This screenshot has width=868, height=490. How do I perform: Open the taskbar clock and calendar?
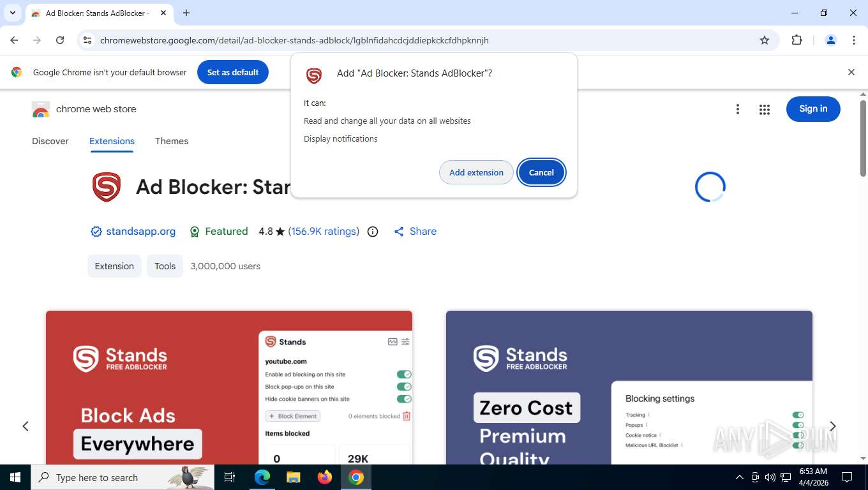(813, 477)
